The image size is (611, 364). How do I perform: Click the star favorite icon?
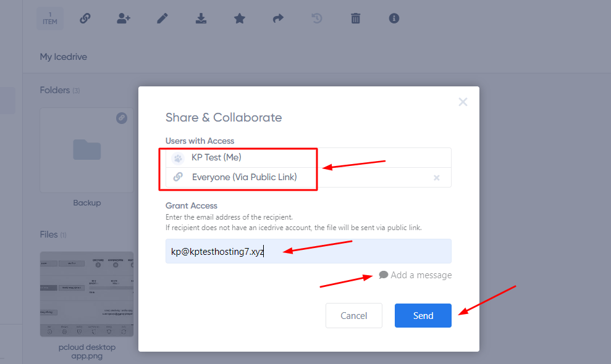pyautogui.click(x=239, y=19)
